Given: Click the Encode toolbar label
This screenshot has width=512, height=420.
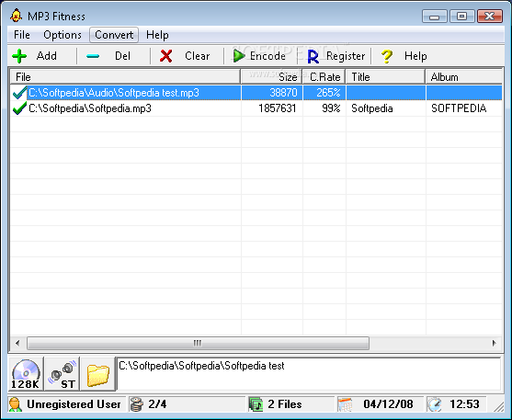Looking at the screenshot, I should tap(267, 56).
